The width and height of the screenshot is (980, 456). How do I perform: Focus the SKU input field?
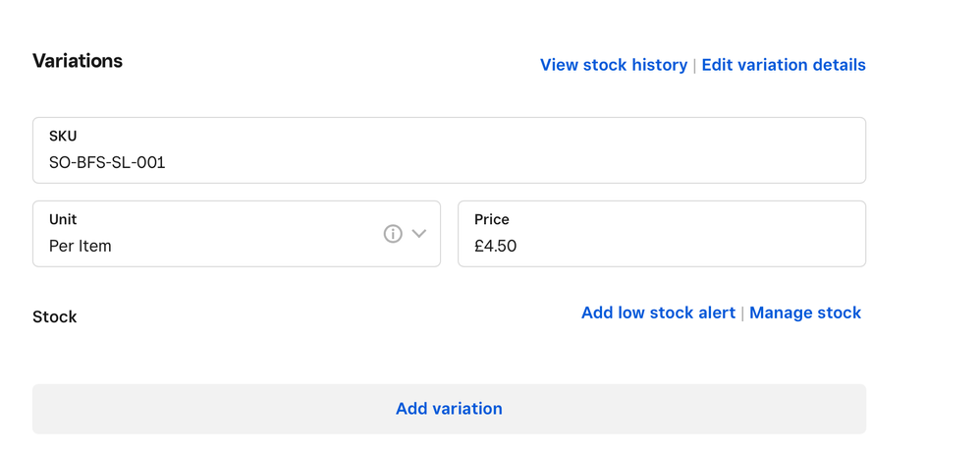click(x=450, y=150)
